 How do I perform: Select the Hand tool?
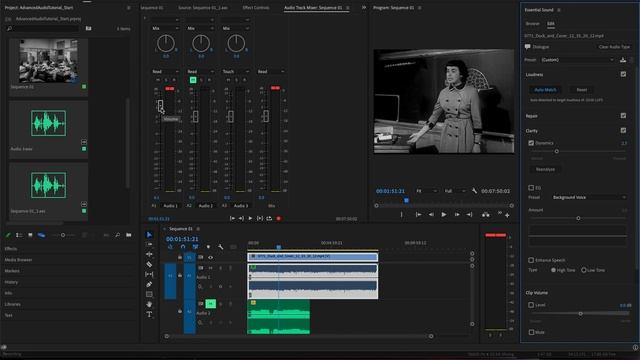click(149, 304)
